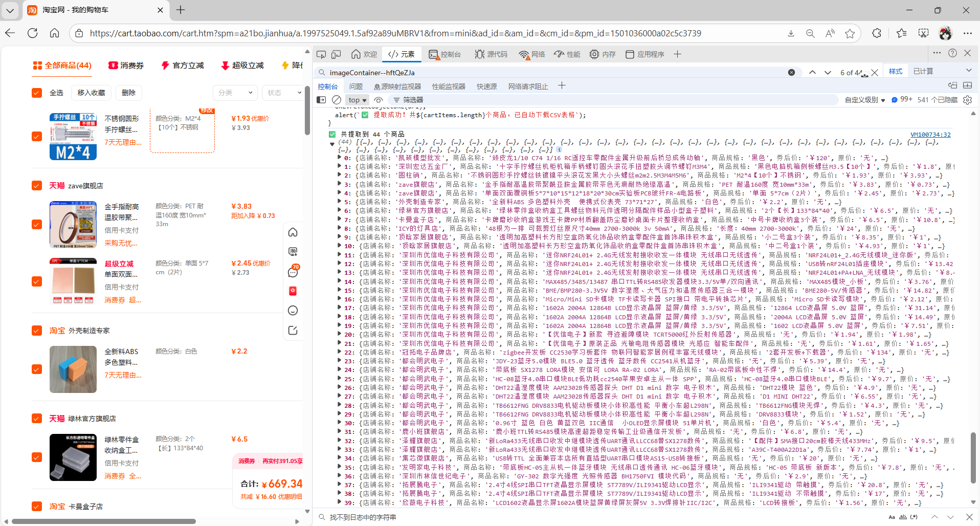This screenshot has width=980, height=526.
Task: Uncheck the 绿林零件盒 item checkbox
Action: click(37, 457)
